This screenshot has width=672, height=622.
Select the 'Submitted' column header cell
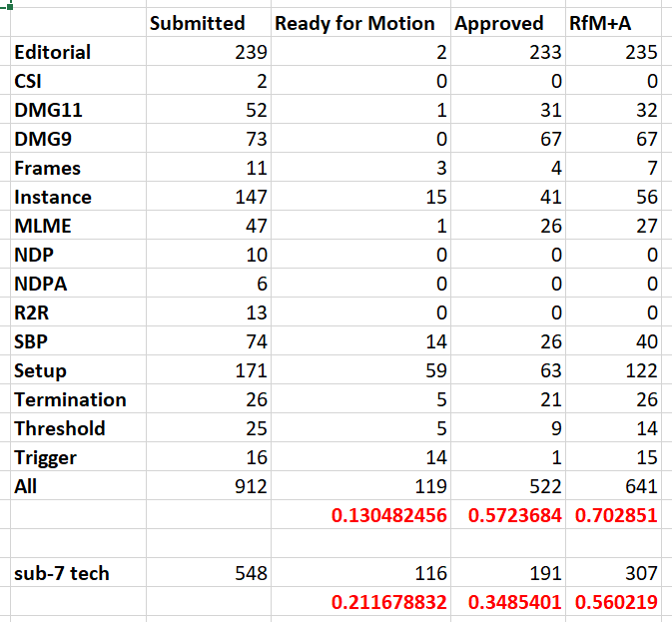[209, 22]
